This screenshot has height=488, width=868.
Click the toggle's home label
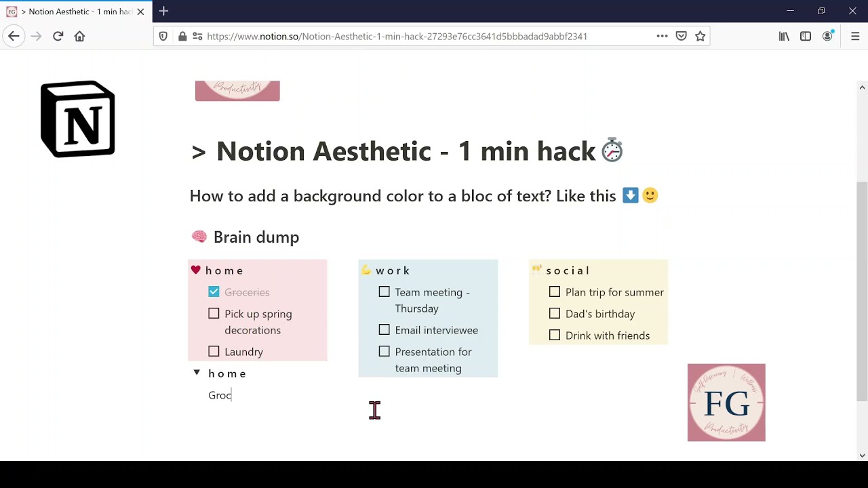227,373
